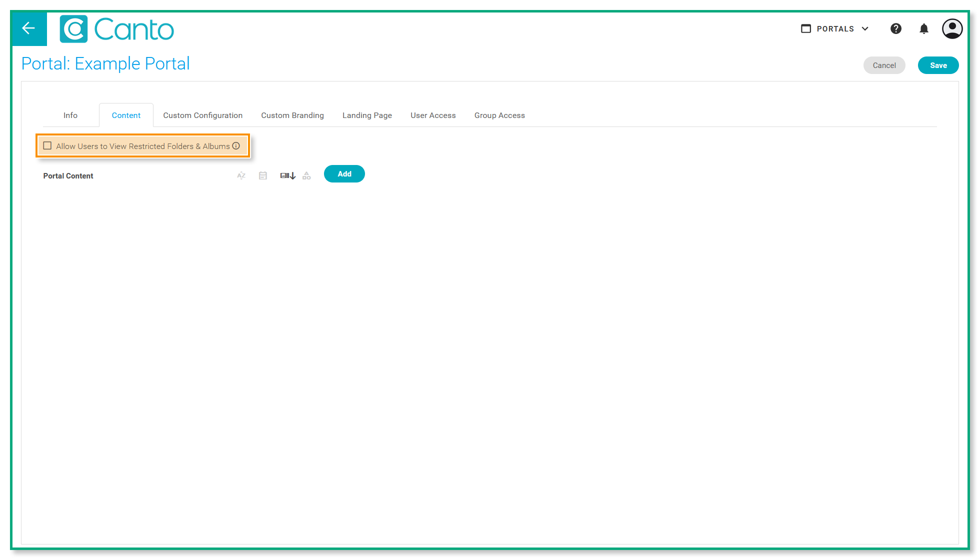This screenshot has width=980, height=560.
Task: Click the Portal Content label
Action: 68,176
